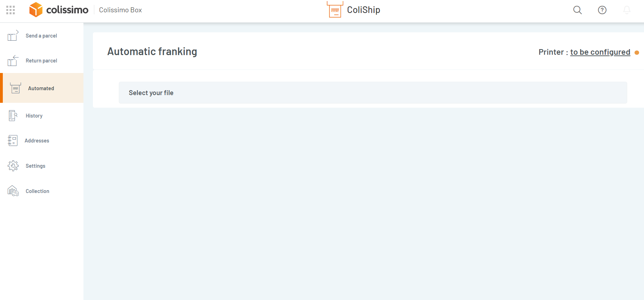
Task: Click the Colissimo orange box logo
Action: pos(36,10)
